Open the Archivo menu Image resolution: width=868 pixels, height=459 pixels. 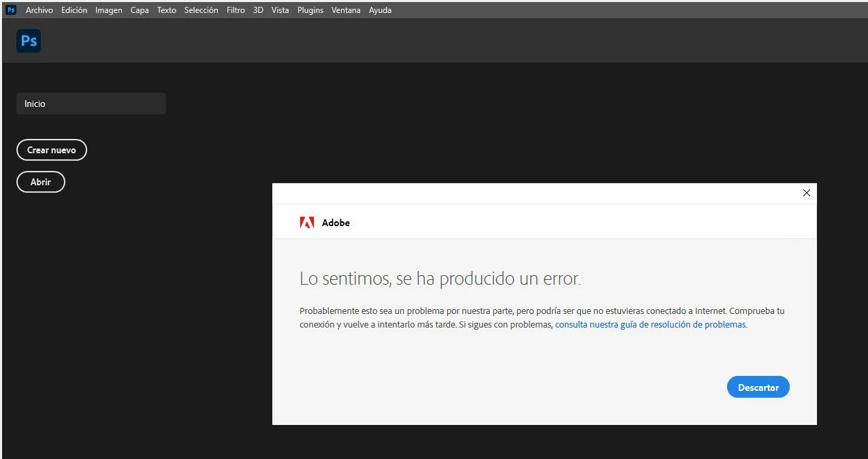(x=39, y=10)
